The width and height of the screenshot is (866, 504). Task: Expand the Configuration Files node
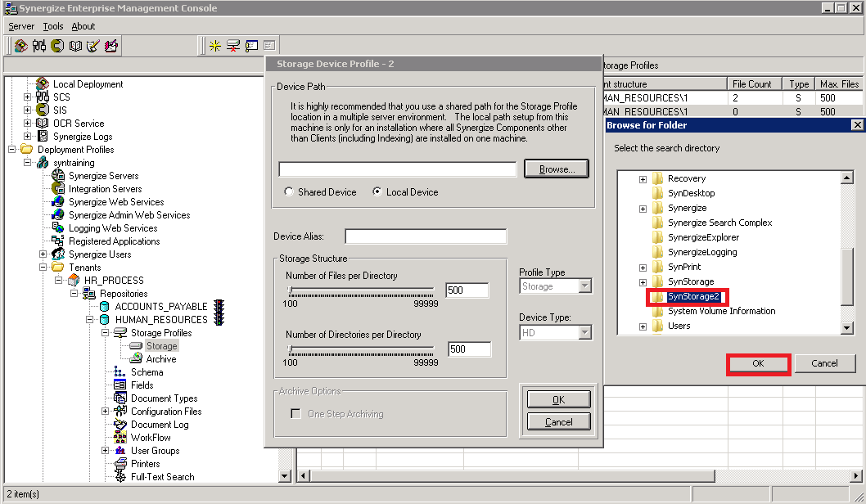105,412
